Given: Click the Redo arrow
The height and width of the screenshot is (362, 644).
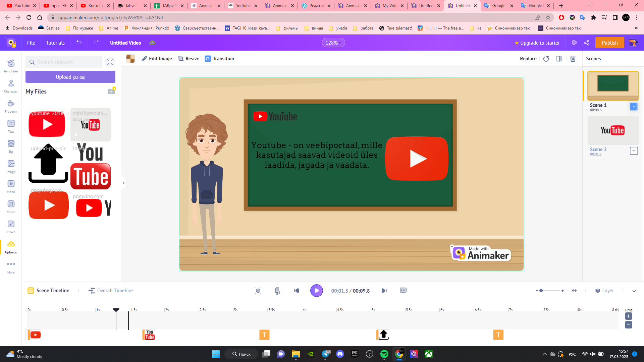Looking at the screenshot, I should [x=97, y=43].
